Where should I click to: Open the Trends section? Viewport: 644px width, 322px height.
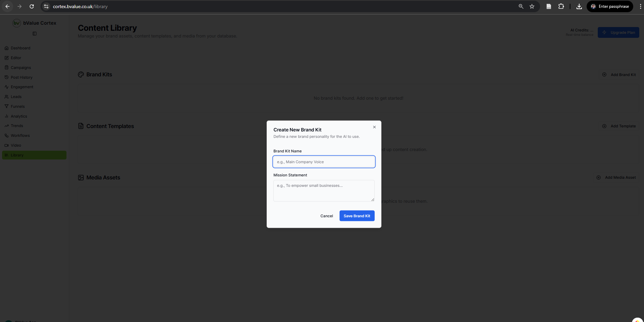16,125
